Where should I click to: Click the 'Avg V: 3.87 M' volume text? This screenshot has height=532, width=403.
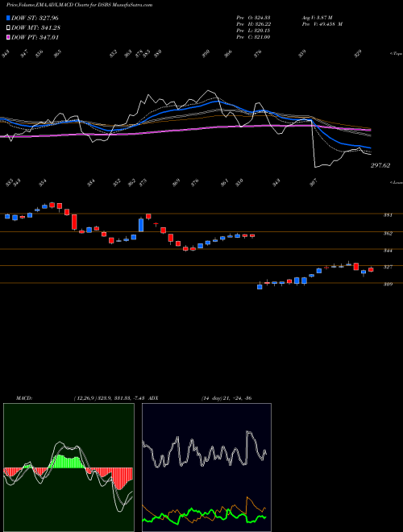[317, 18]
